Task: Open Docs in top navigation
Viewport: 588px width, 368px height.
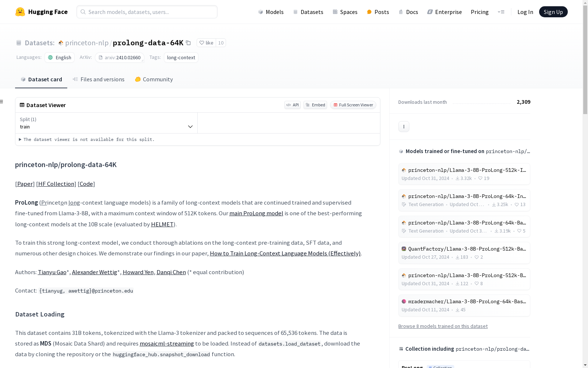Action: pyautogui.click(x=408, y=12)
